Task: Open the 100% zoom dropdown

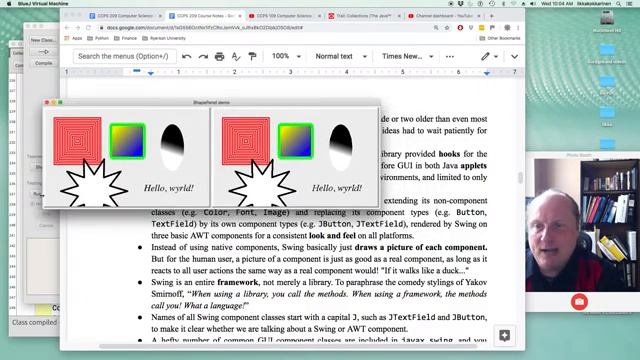Action: pyautogui.click(x=286, y=56)
